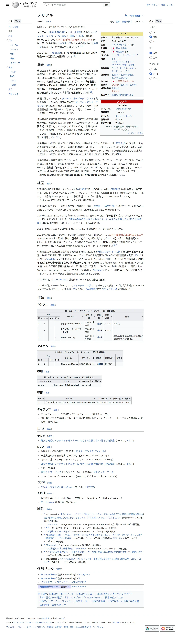Select width 広め radio button
The width and height of the screenshot is (181, 644).
click(x=151, y=57)
